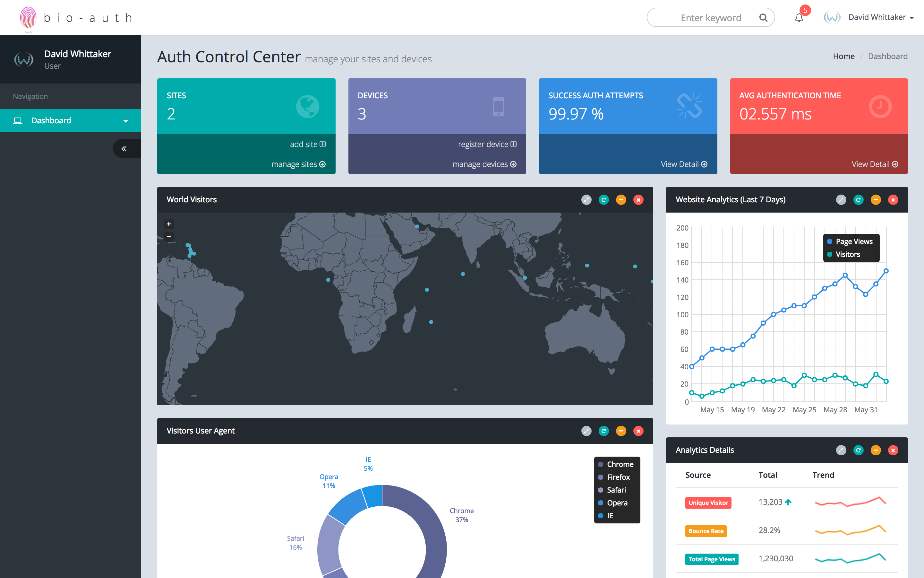924x578 pixels.
Task: Refresh the Analytics Details panel
Action: point(858,450)
